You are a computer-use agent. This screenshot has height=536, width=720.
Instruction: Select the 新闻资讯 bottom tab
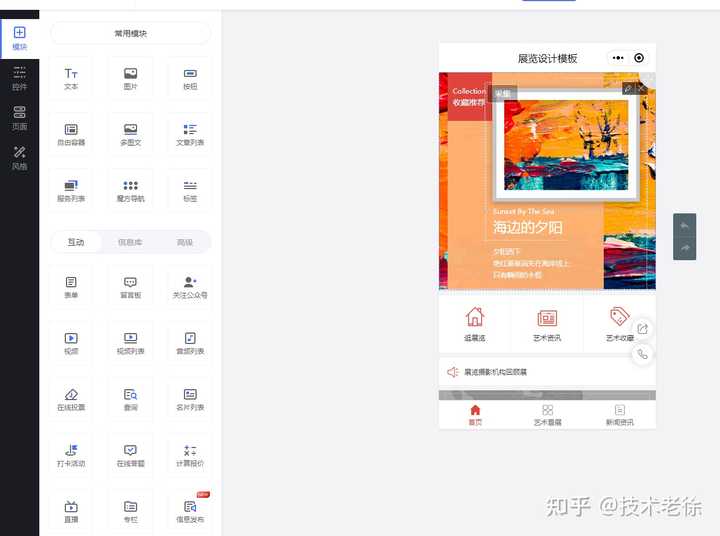coord(619,415)
